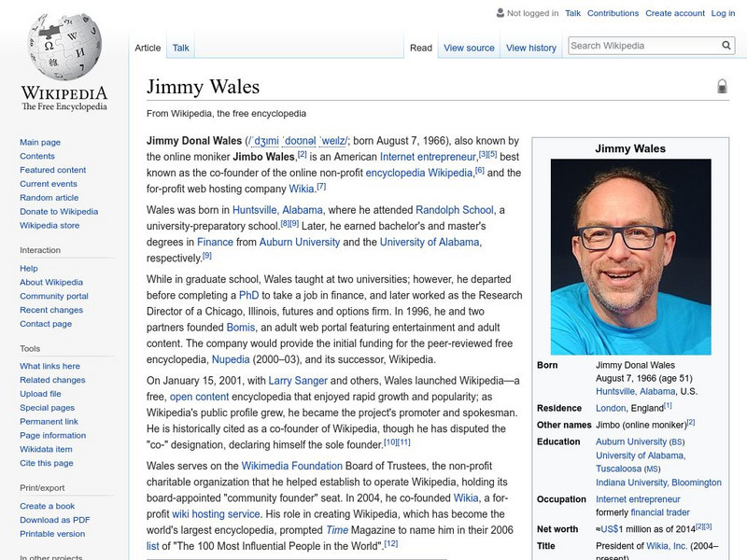Click the search magnifying glass icon
The width and height of the screenshot is (747, 560).
pyautogui.click(x=726, y=45)
